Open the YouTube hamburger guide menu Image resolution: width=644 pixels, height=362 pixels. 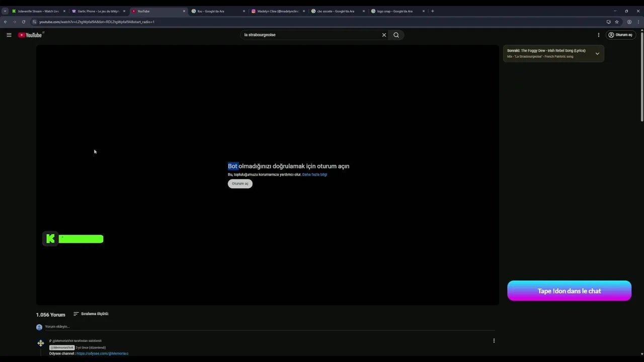9,35
